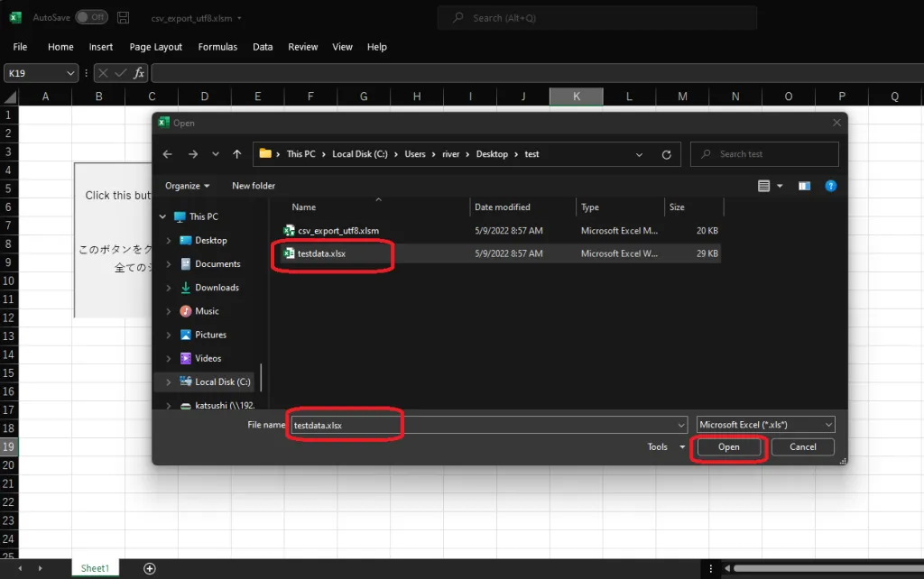Viewport: 924px width, 579px height.
Task: Click the Save icon in title bar
Action: pyautogui.click(x=124, y=18)
